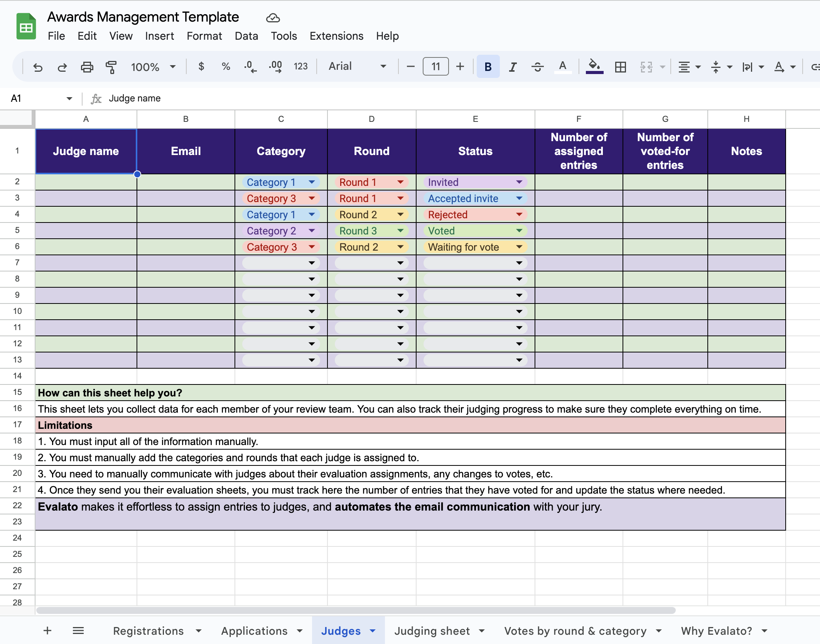Viewport: 820px width, 644px height.
Task: Toggle bold formatting off
Action: [x=488, y=66]
